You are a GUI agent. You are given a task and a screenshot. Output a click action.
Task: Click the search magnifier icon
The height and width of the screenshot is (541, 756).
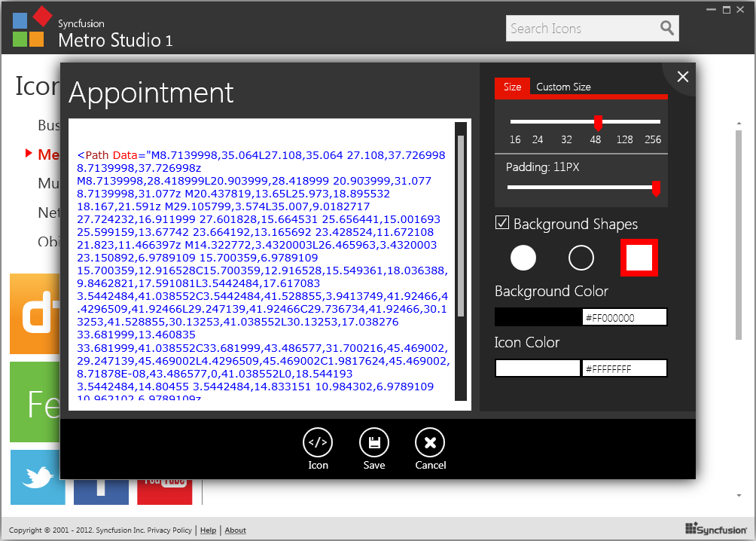coord(666,29)
